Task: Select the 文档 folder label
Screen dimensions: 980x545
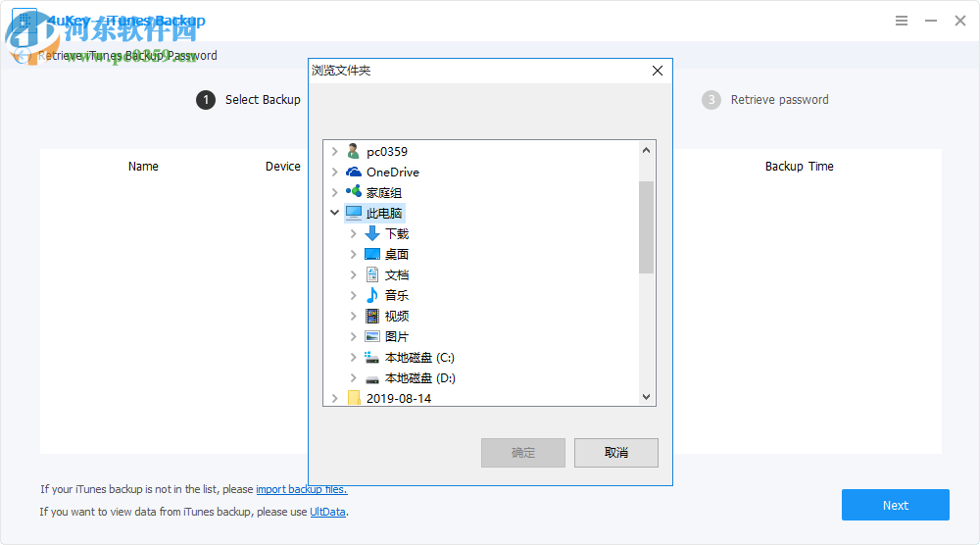Action: [397, 275]
